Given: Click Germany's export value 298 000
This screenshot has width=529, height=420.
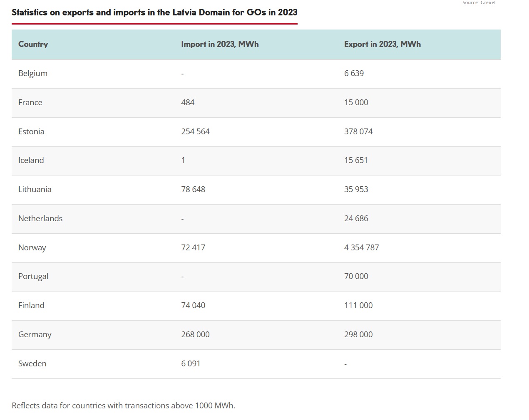Looking at the screenshot, I should tap(358, 334).
